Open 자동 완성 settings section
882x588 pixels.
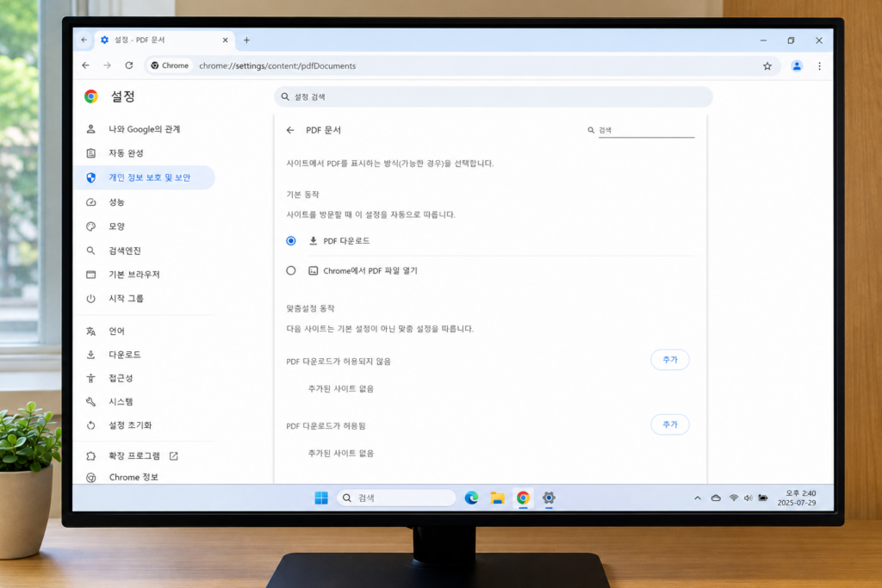coord(145,153)
